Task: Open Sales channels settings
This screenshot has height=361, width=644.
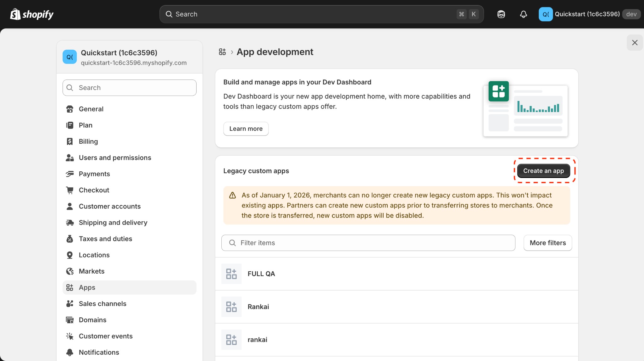Action: pyautogui.click(x=102, y=303)
